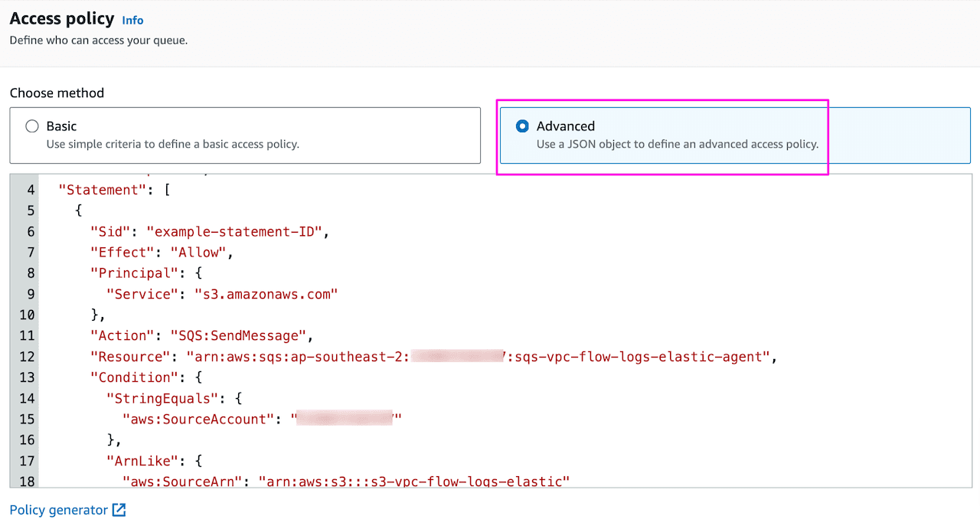Image resolution: width=980 pixels, height=529 pixels.
Task: Click the "ArnLike" key
Action: 137,460
